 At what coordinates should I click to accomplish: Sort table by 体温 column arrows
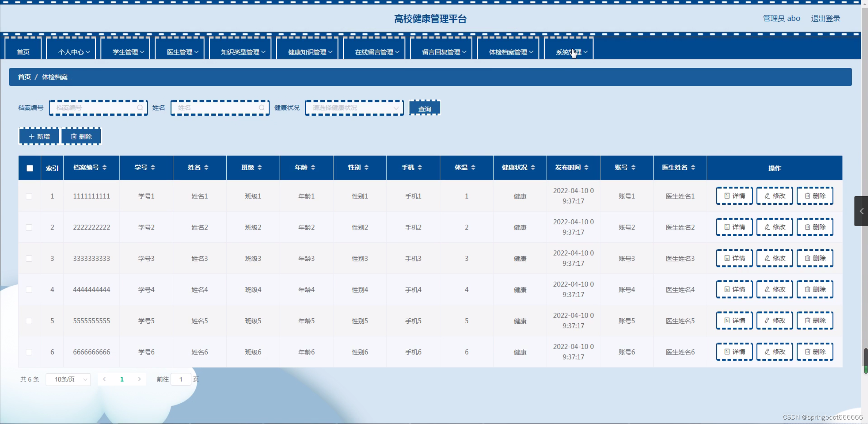pyautogui.click(x=473, y=167)
